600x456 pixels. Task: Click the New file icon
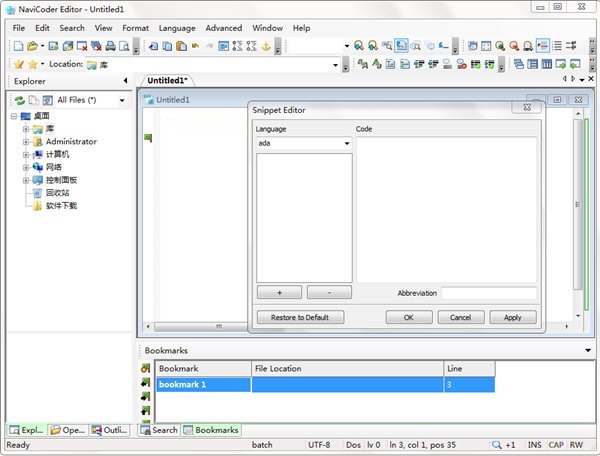pos(18,46)
